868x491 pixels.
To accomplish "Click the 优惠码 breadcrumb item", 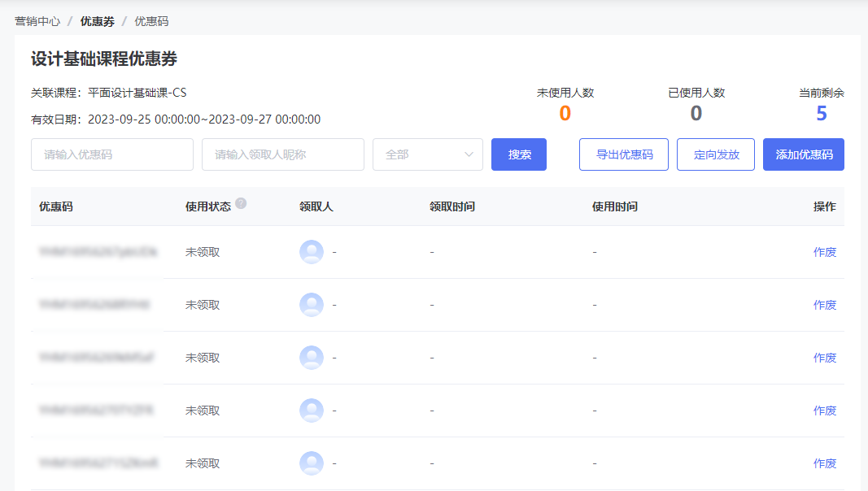I will (151, 22).
